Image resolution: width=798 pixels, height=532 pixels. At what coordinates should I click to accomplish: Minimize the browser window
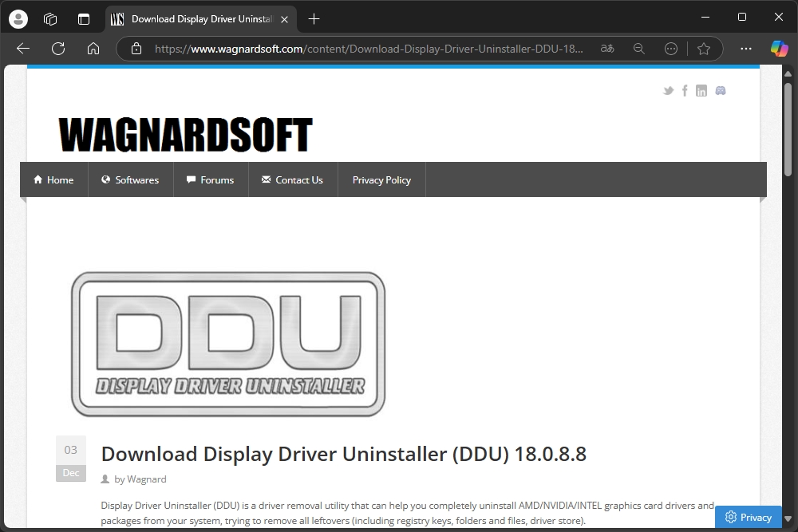click(705, 18)
